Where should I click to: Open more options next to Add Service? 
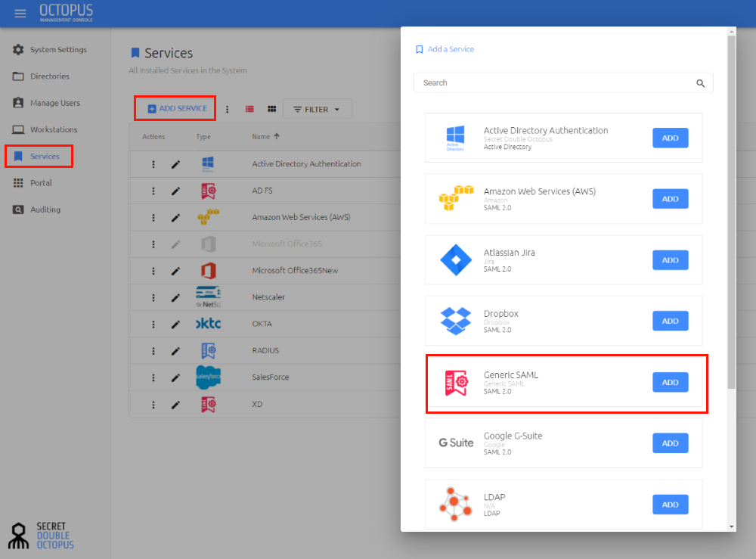227,110
